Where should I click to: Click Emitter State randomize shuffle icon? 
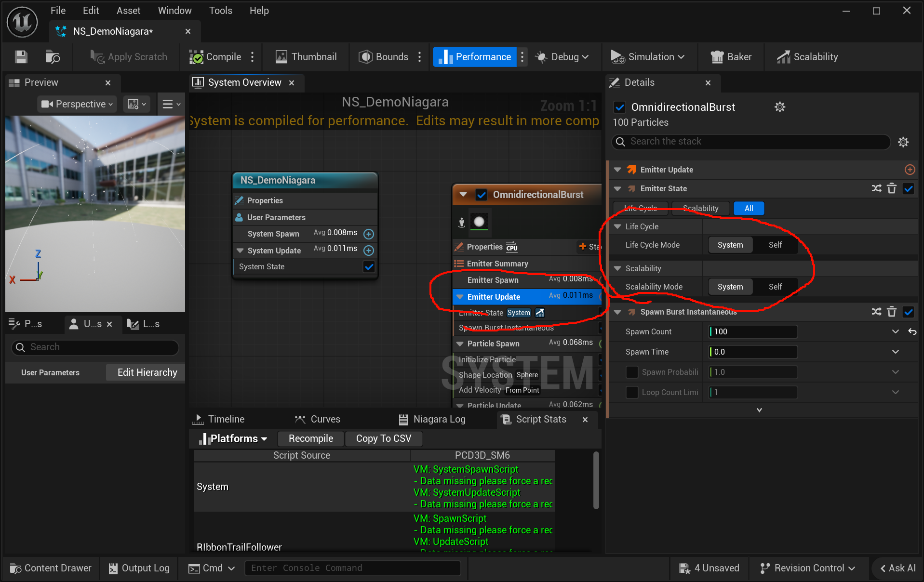[x=876, y=188]
